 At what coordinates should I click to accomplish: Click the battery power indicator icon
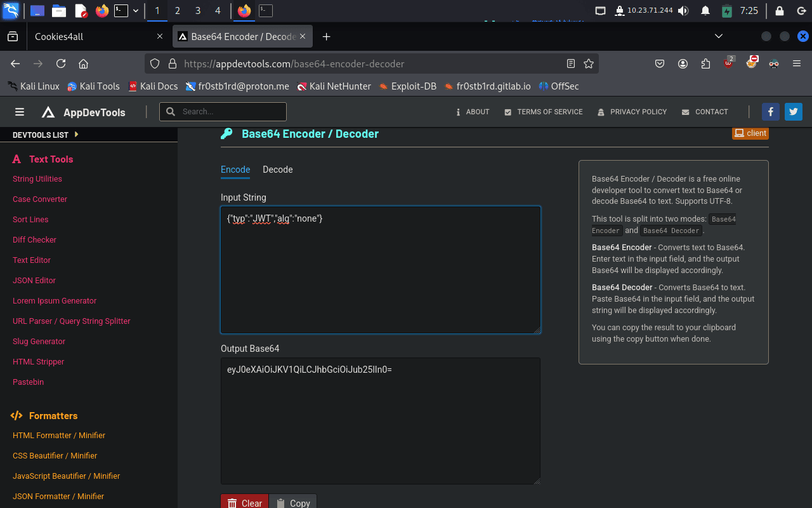coord(727,11)
